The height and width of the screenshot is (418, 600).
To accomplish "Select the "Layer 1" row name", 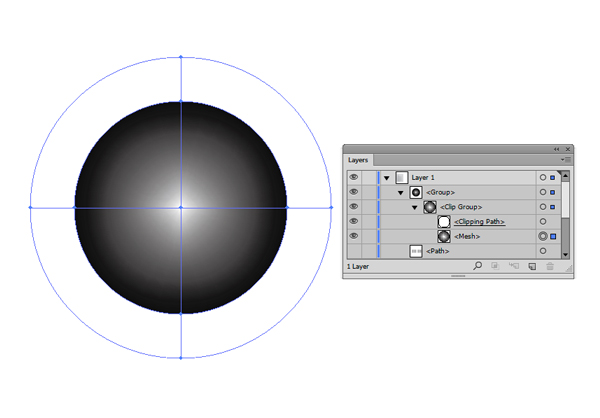I will pos(423,178).
